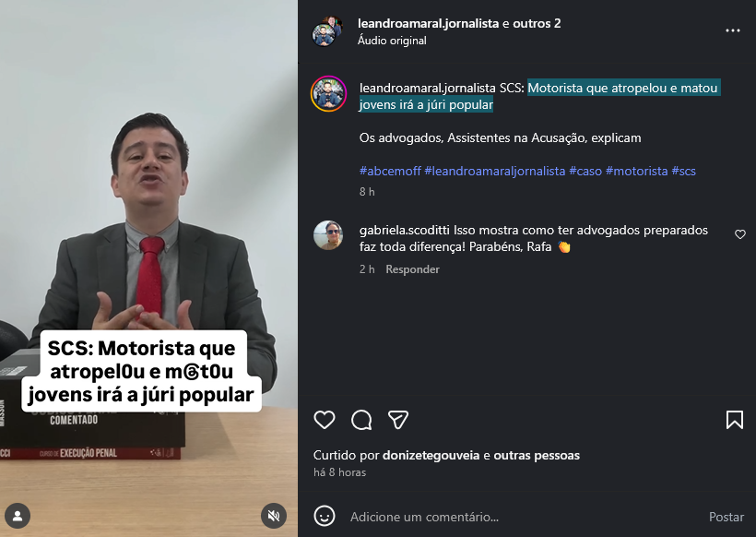756x537 pixels.
Task: Open the #motorista hashtag
Action: click(636, 171)
